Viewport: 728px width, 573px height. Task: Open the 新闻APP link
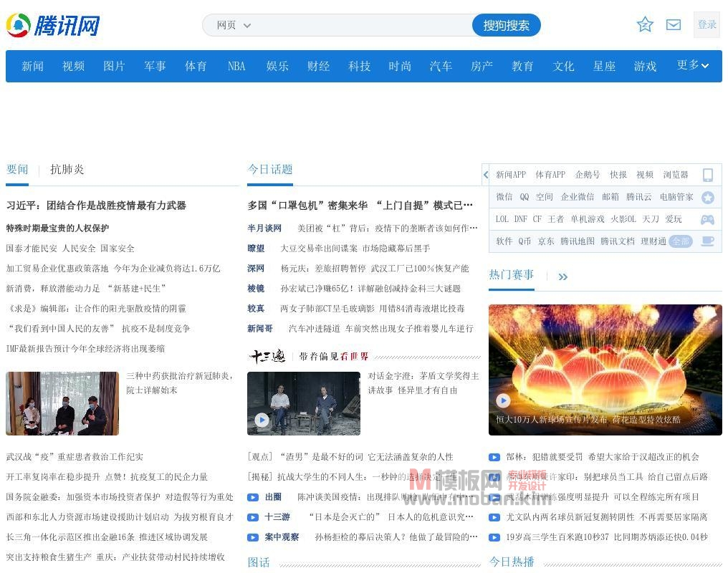(511, 175)
